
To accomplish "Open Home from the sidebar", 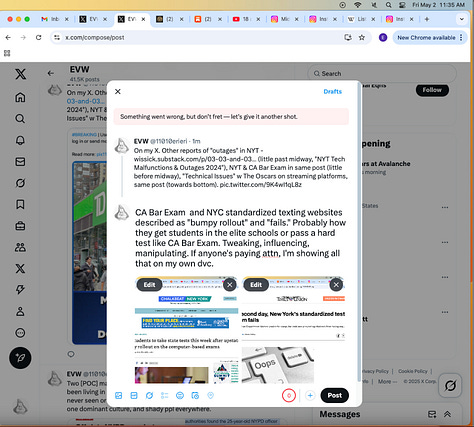I will (x=20, y=97).
